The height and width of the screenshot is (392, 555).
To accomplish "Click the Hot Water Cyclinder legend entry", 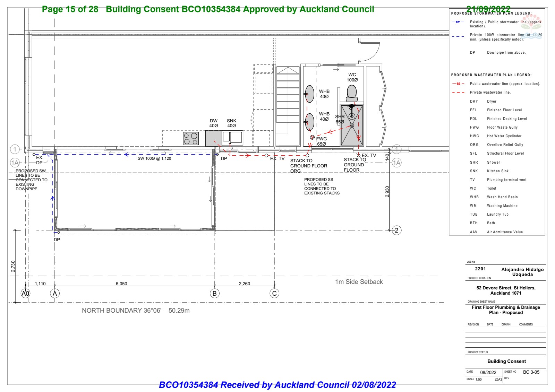I will 496,136.
